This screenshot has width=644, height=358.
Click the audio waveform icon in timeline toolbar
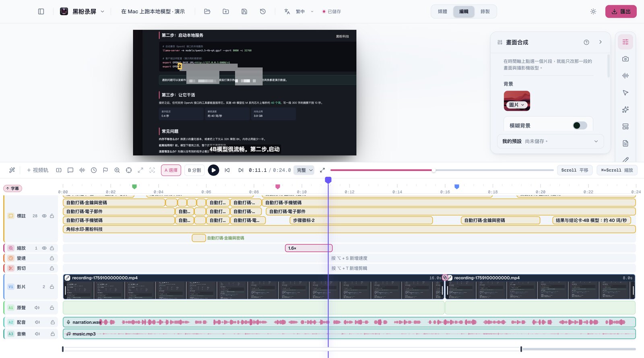tap(82, 170)
